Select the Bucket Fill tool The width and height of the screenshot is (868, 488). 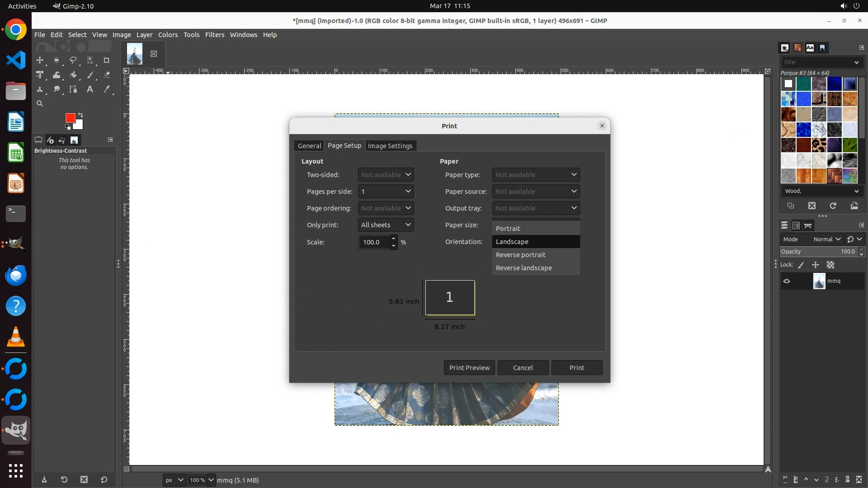tap(73, 75)
